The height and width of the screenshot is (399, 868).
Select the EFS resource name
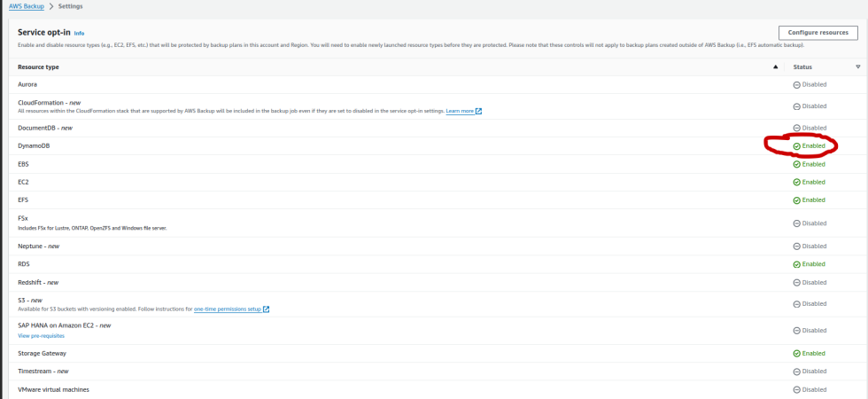23,199
